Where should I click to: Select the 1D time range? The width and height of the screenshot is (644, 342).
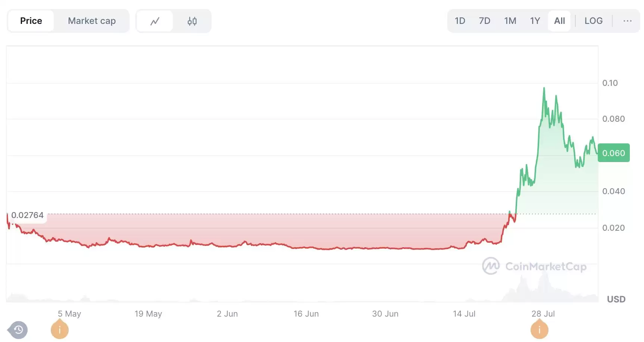[x=460, y=21]
